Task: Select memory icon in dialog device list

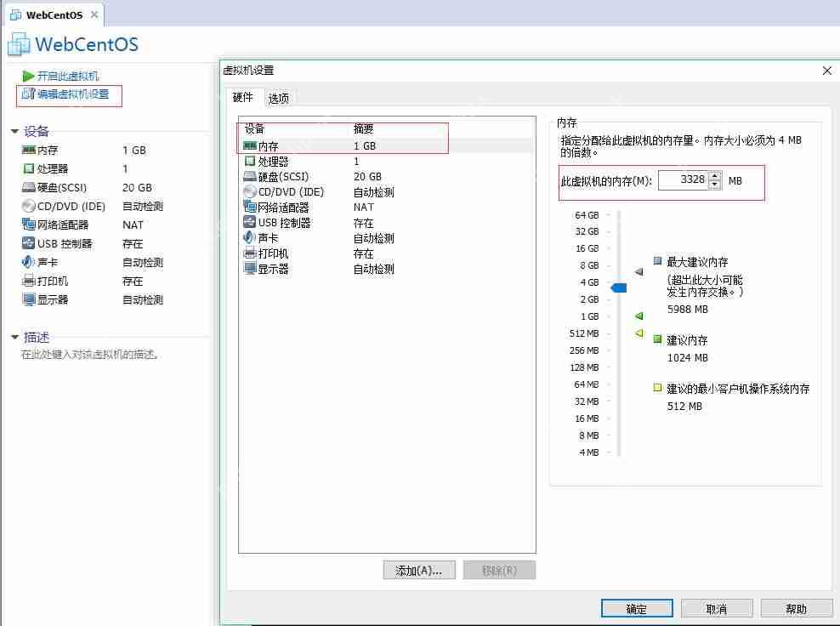Action: tap(250, 145)
